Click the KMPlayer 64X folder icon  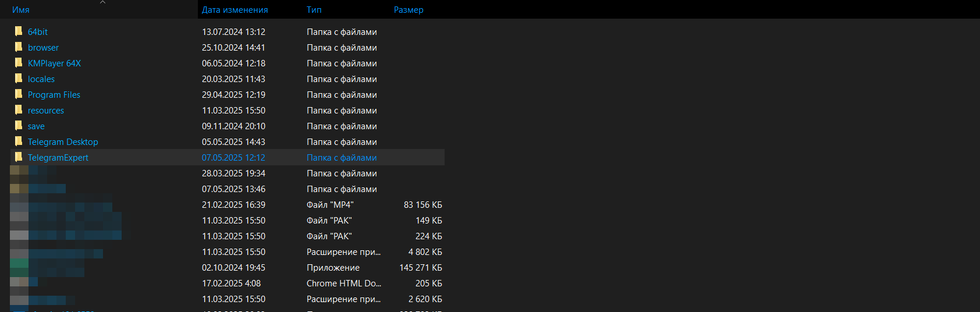tap(19, 63)
